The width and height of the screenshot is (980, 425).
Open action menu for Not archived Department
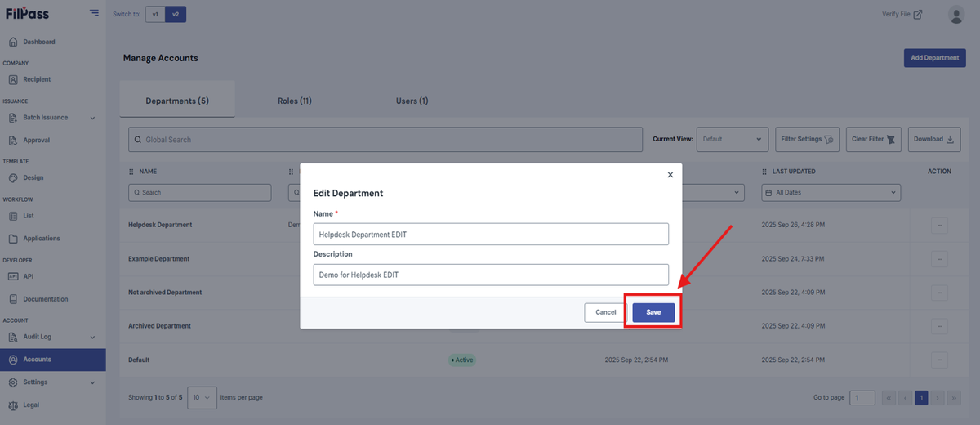(x=939, y=292)
